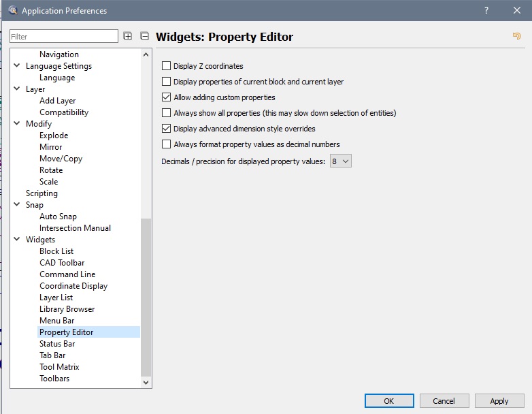532x414 pixels.
Task: Click the help question mark icon
Action: (x=486, y=11)
